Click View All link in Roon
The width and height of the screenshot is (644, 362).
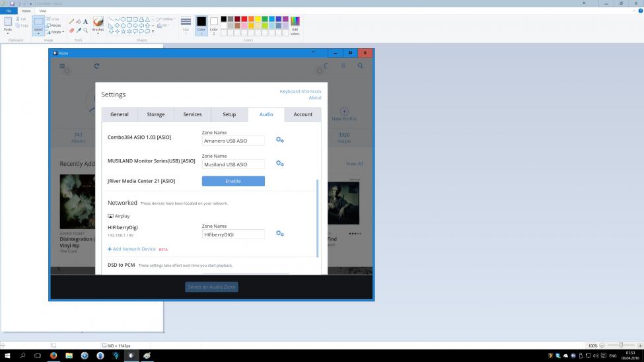point(354,164)
